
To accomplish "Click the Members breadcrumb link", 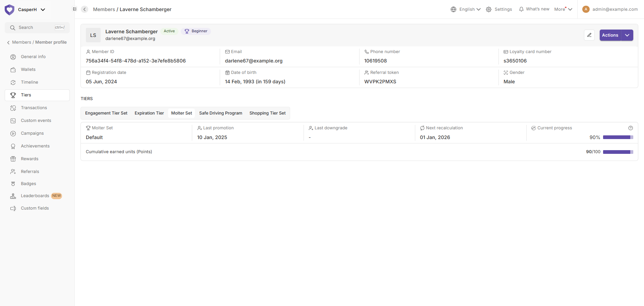I will tap(104, 9).
